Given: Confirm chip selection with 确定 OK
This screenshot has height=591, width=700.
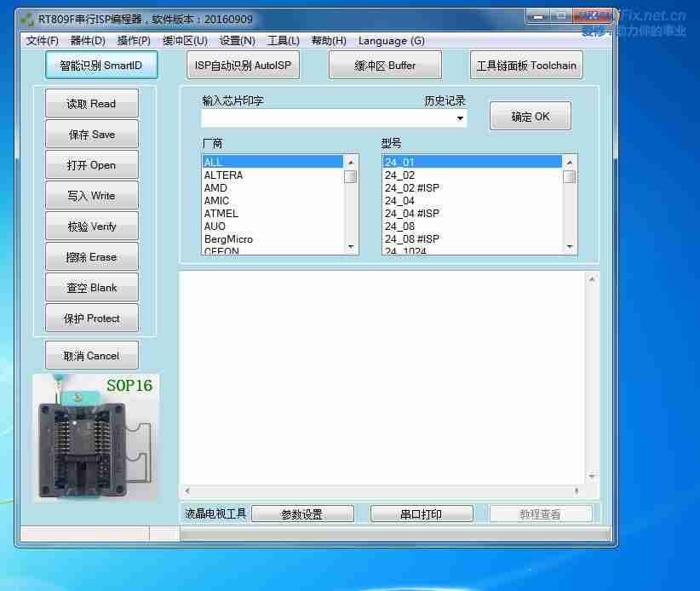Looking at the screenshot, I should point(530,116).
